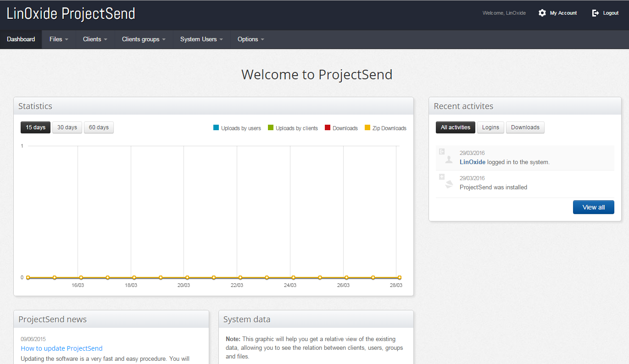The height and width of the screenshot is (364, 629).
Task: Open My Account link
Action: [563, 13]
